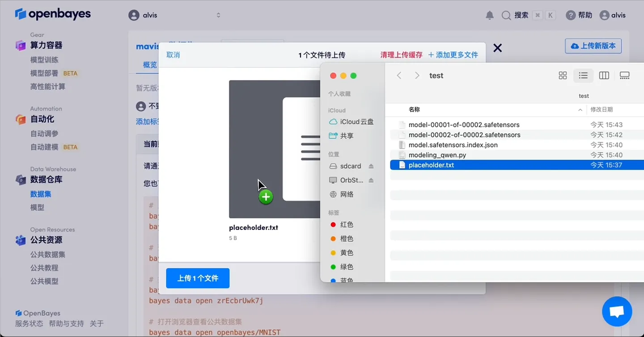The height and width of the screenshot is (337, 644).
Task: Click the 帮助 question mark icon
Action: pyautogui.click(x=571, y=15)
